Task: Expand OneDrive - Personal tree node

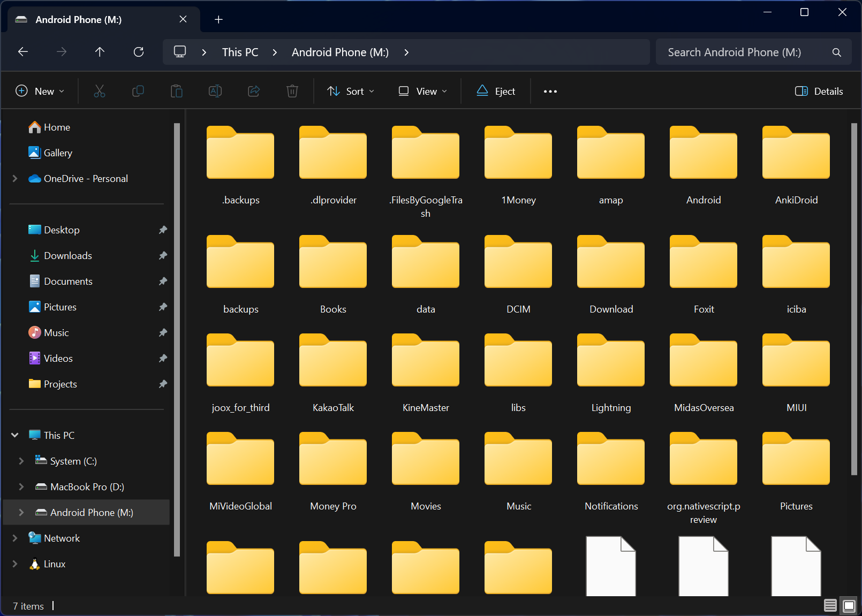Action: [15, 179]
